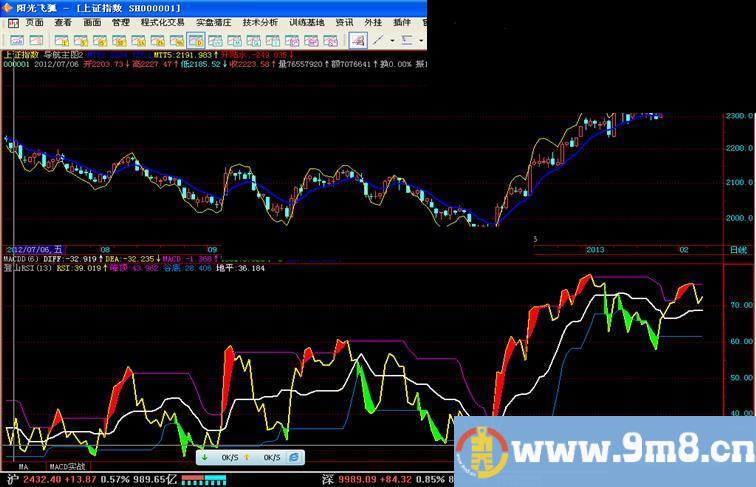Viewport: 756px width, 487px height.
Task: Switch to the MA indicator tab
Action: [23, 467]
